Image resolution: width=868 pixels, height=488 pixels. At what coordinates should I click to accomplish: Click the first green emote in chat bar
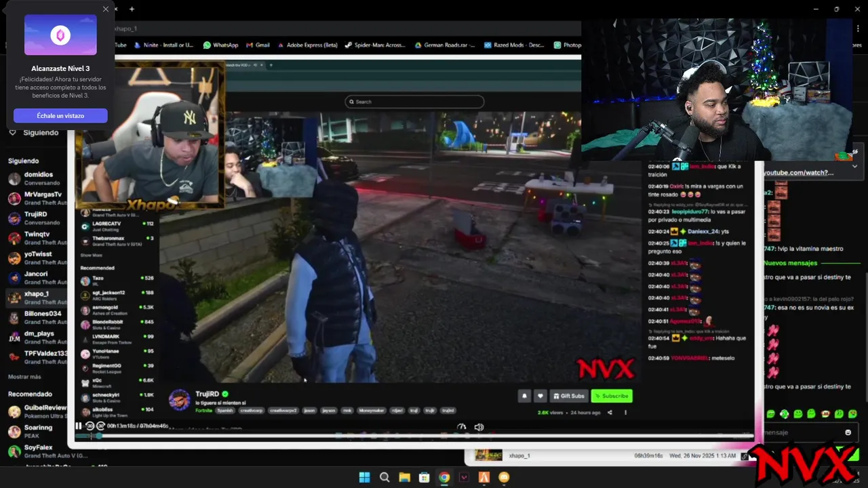(x=770, y=413)
